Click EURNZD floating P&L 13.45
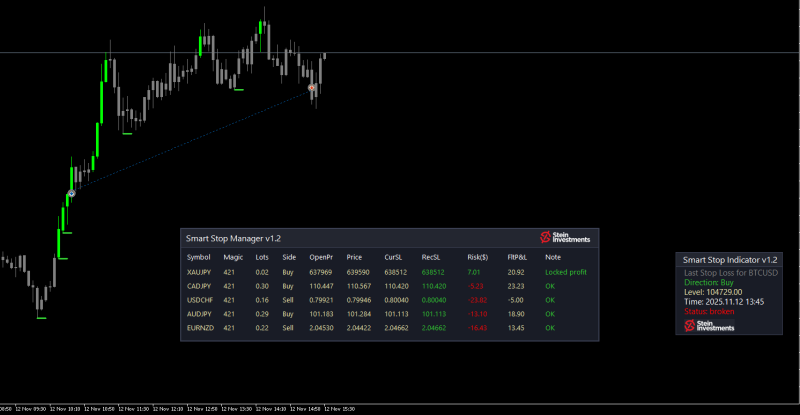The width and height of the screenshot is (800, 415). click(x=516, y=328)
